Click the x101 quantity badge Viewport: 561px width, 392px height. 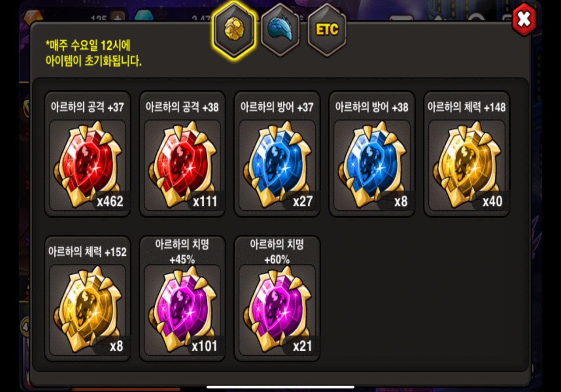point(204,346)
